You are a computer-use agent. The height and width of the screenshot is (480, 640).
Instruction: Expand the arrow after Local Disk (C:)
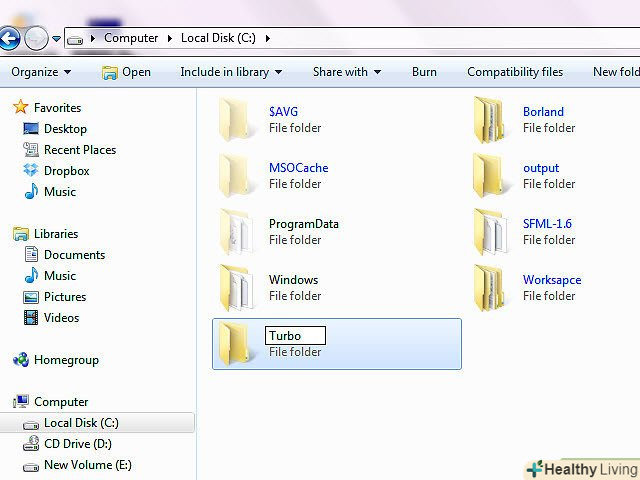pos(268,38)
